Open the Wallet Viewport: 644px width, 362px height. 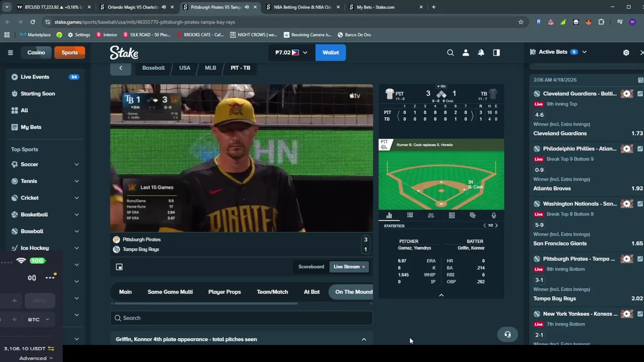pyautogui.click(x=331, y=52)
